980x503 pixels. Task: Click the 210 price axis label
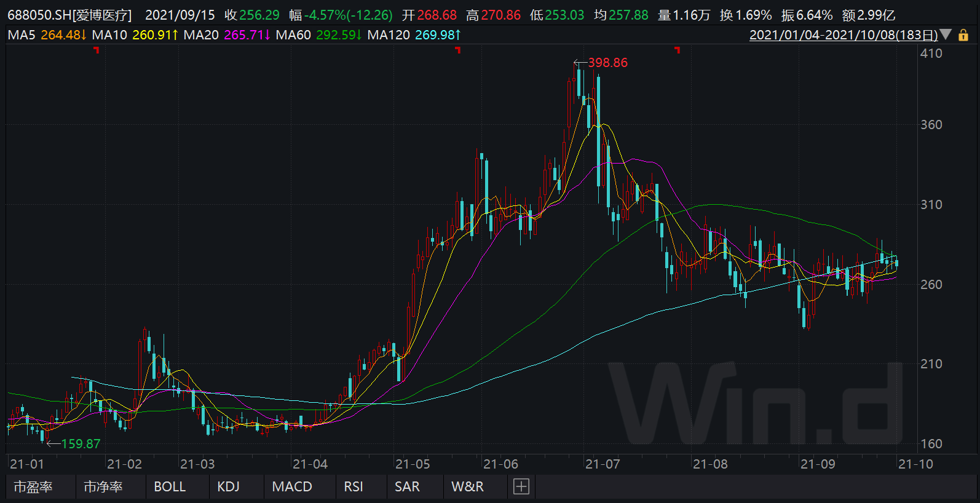[x=931, y=364]
